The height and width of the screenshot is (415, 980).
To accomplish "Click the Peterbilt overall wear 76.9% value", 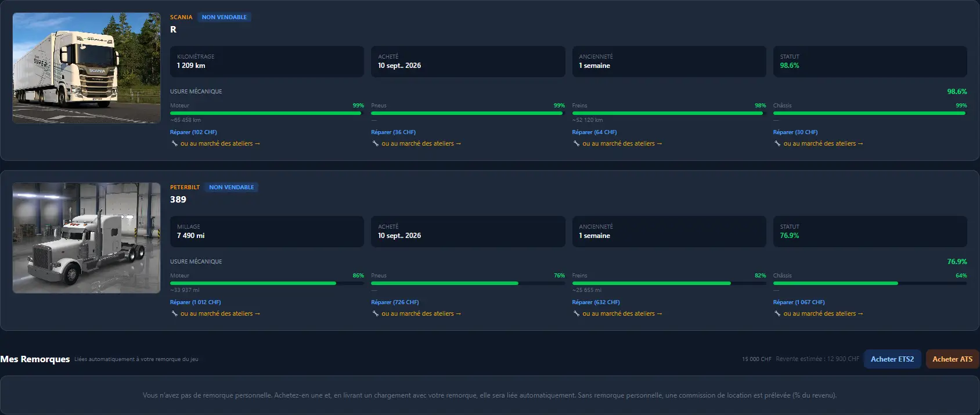I will click(957, 262).
